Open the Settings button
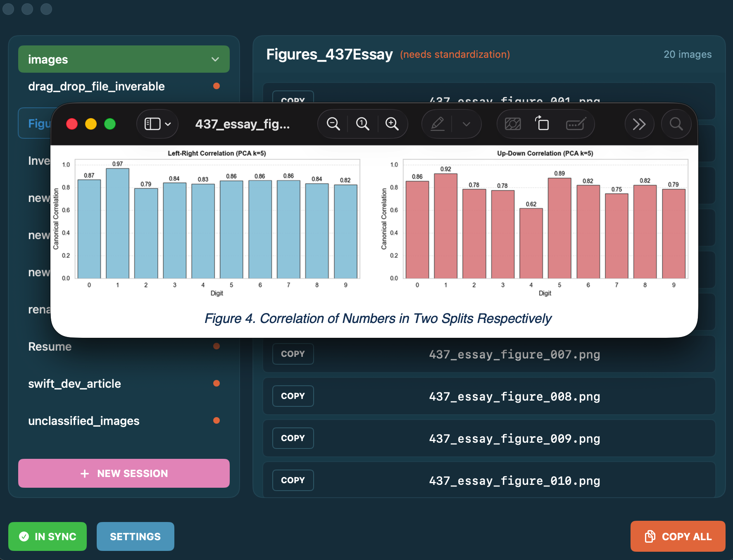733x560 pixels. [x=135, y=536]
